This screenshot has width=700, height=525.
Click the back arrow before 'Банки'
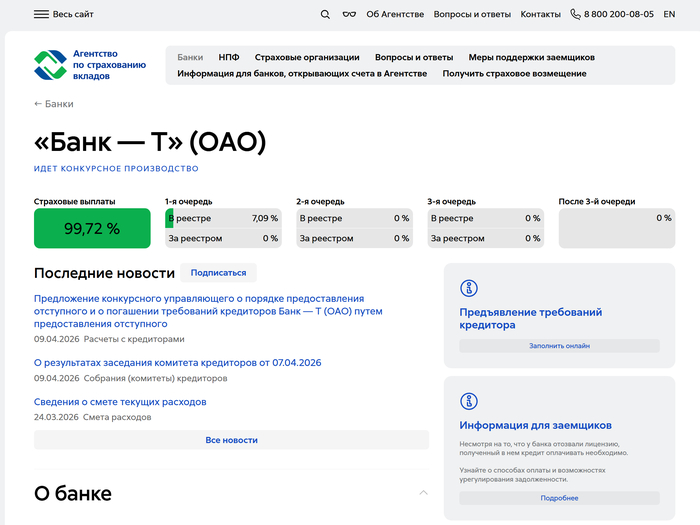click(x=38, y=104)
